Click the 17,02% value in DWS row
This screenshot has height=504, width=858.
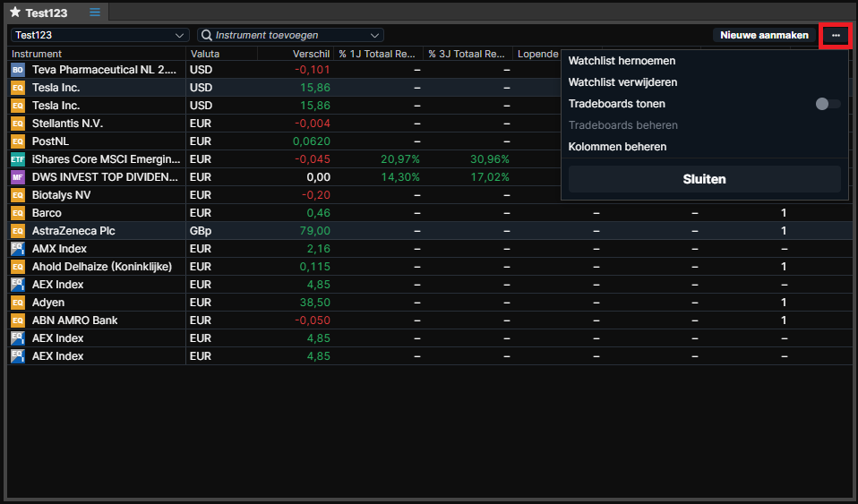click(490, 177)
